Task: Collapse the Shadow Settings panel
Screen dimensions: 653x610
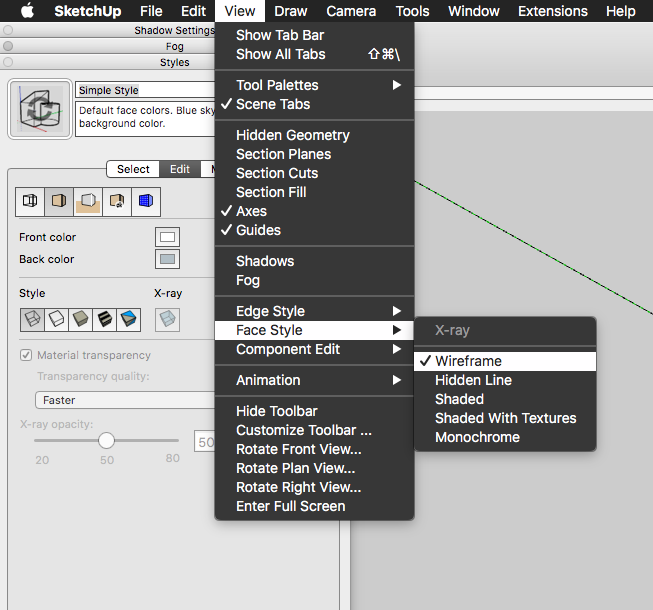Action: click(x=8, y=30)
